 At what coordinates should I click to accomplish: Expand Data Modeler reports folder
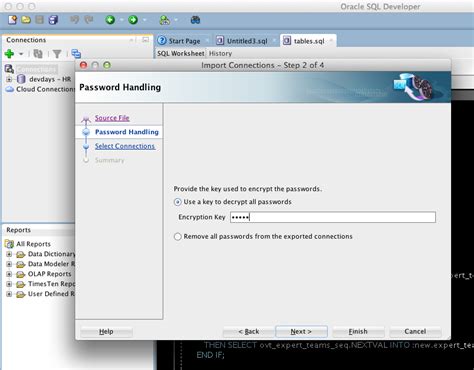click(9, 264)
